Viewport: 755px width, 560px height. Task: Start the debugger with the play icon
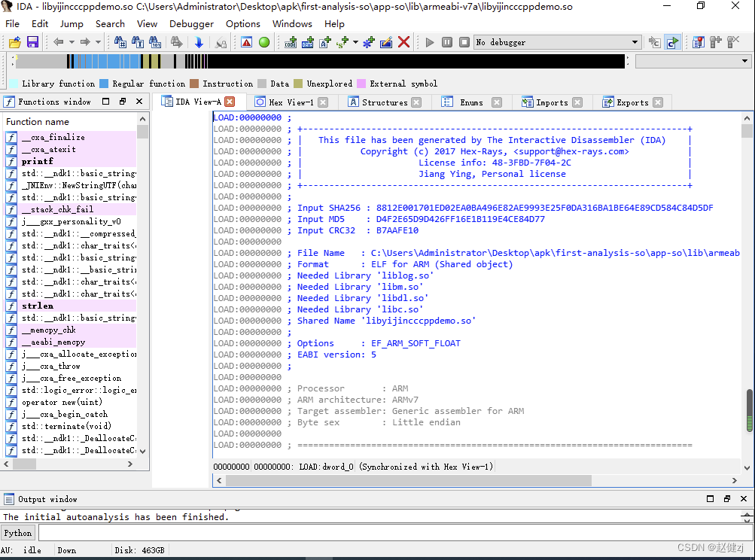(429, 41)
